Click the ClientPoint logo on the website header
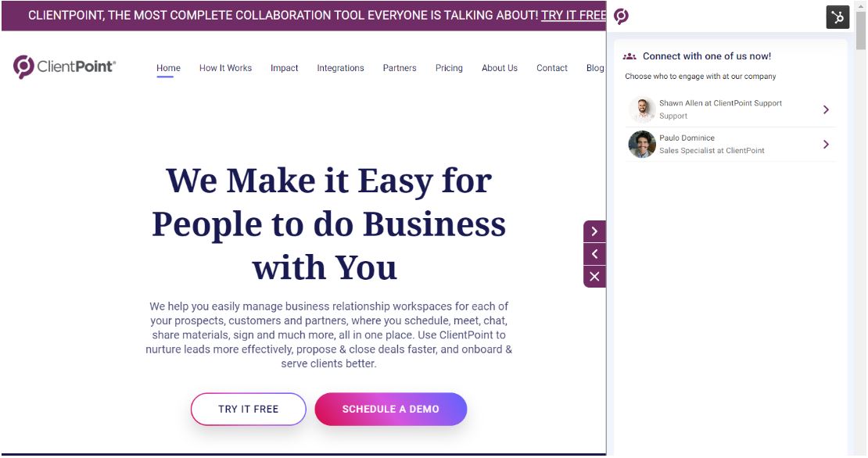868x458 pixels. coord(65,67)
